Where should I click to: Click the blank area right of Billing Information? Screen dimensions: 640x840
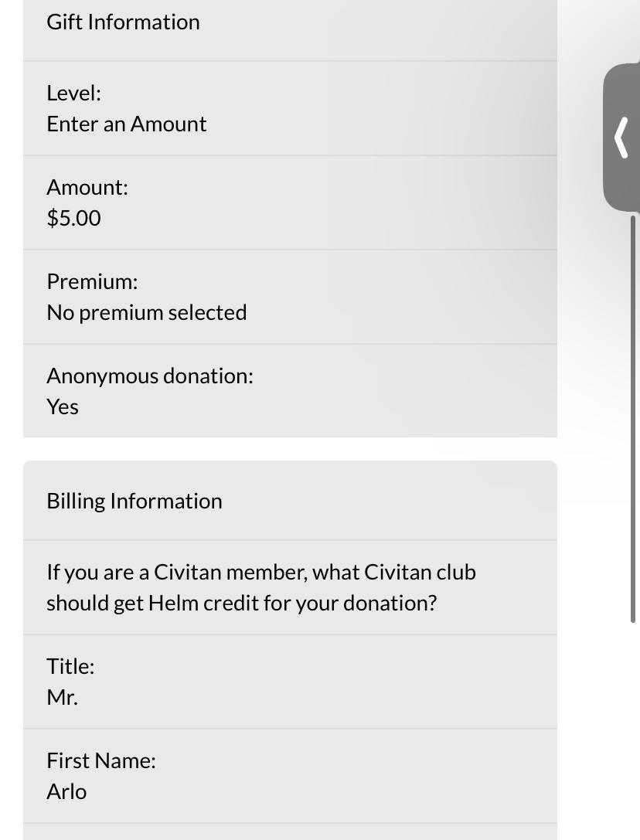coord(386,501)
